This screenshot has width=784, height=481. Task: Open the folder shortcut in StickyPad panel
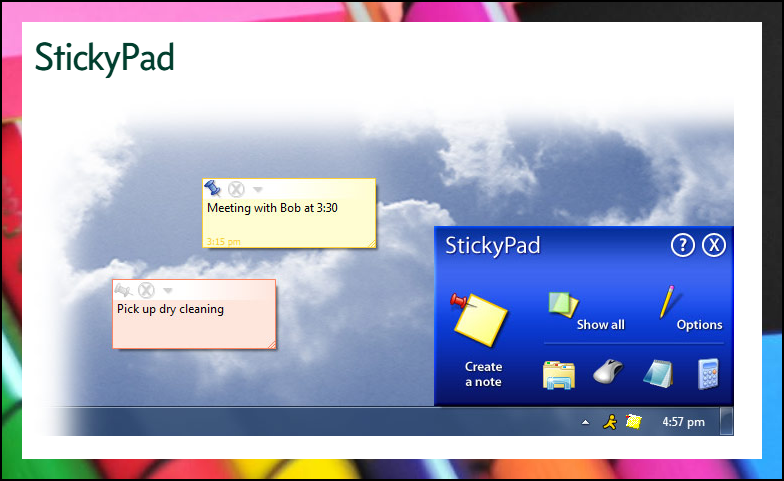tap(558, 374)
